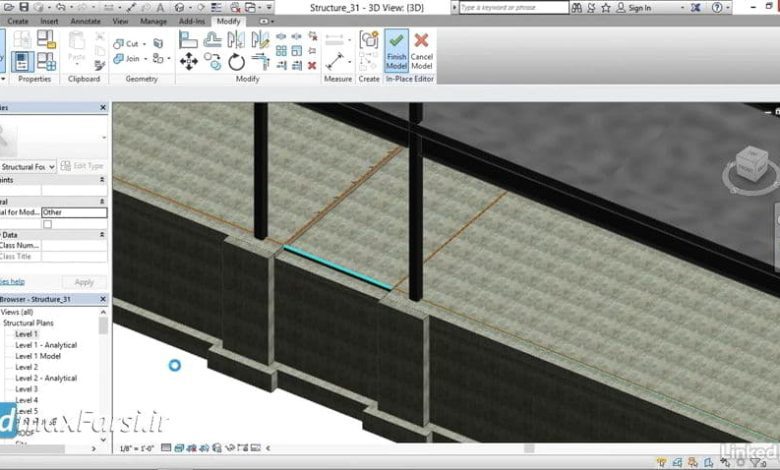Click the Favorites star icon
Screen dimensions: 780x470
pos(606,7)
